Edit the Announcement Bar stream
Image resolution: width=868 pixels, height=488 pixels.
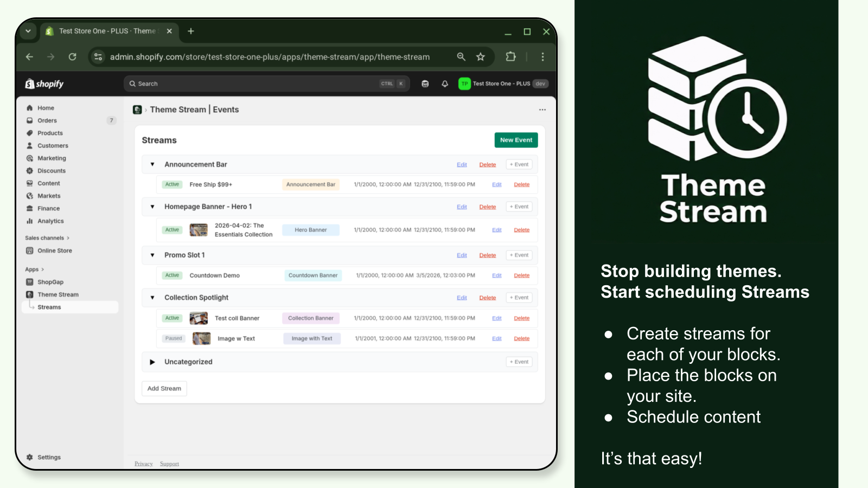click(x=462, y=165)
